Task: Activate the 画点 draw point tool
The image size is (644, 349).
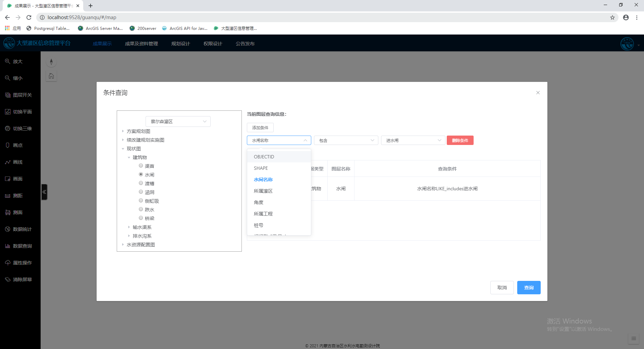Action: click(x=14, y=145)
